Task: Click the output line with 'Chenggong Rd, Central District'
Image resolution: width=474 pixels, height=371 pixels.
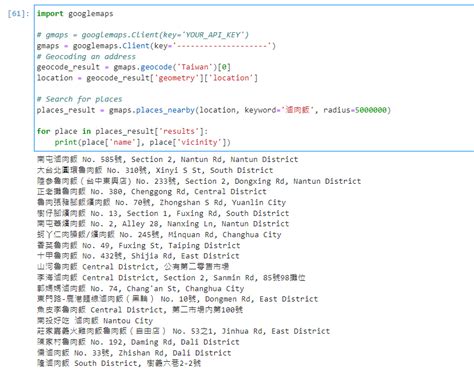Action: (x=152, y=192)
